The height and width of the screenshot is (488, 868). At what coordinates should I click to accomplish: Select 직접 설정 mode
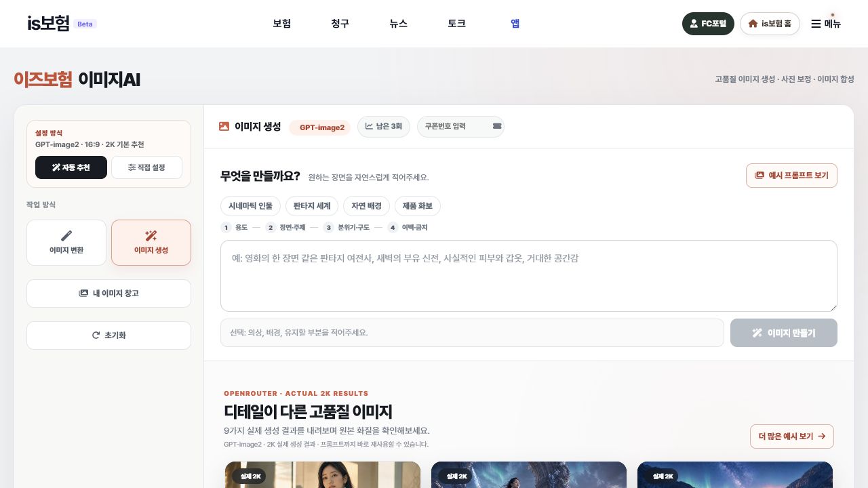click(146, 167)
